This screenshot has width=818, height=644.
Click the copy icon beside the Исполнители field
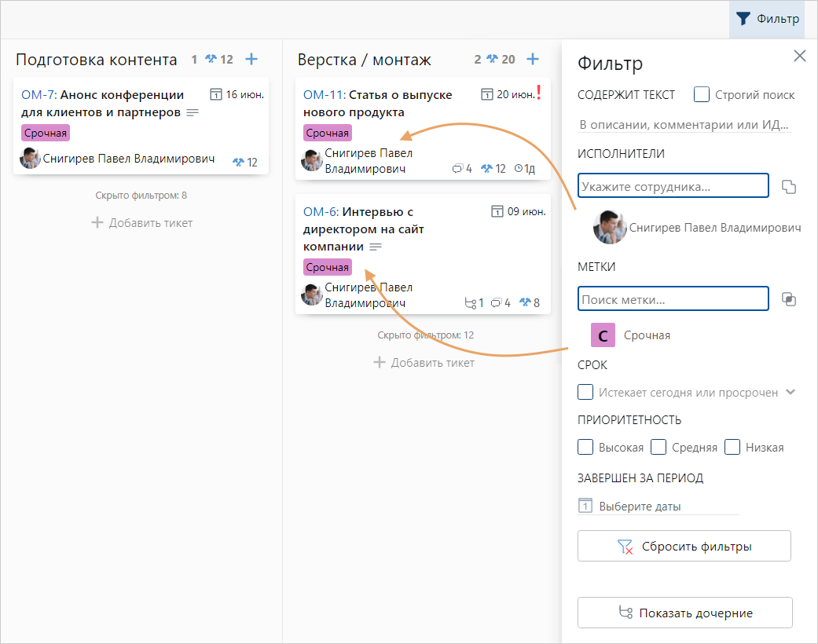[789, 186]
